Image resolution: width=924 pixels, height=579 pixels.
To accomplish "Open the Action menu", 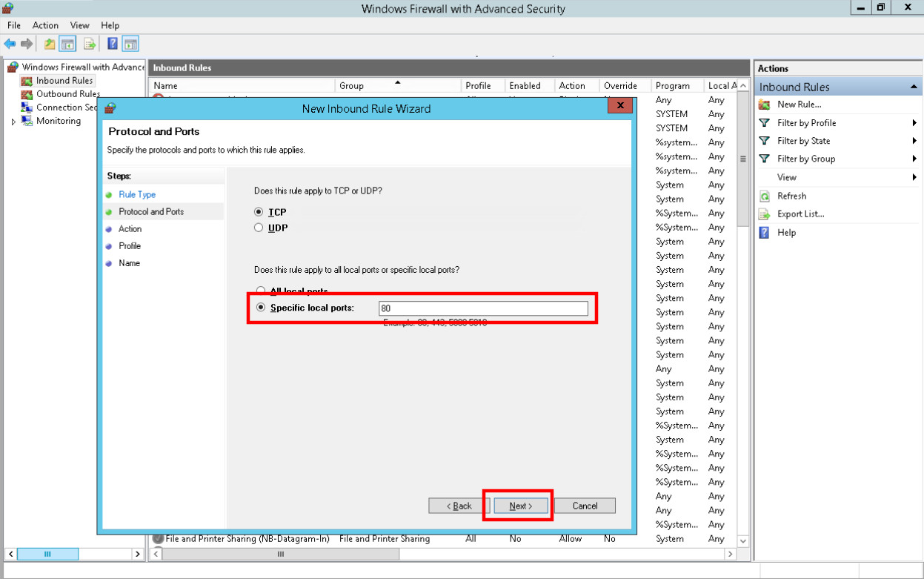I will 45,25.
